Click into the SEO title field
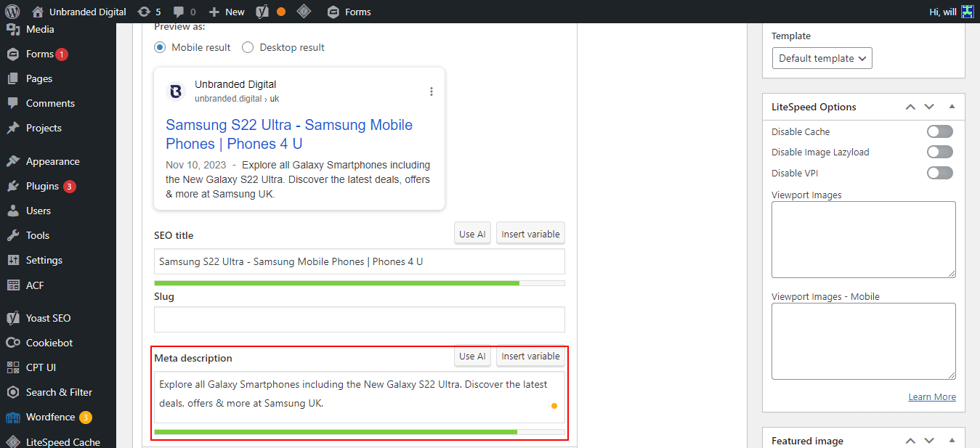The image size is (980, 448). click(360, 261)
